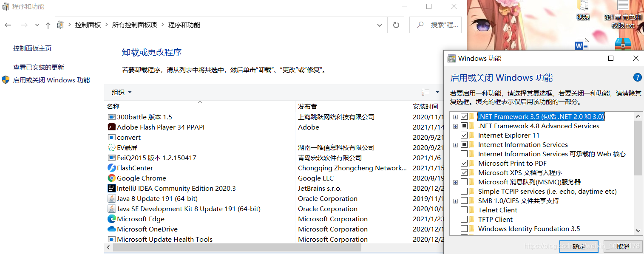Click the Microsoft Edge icon in list
This screenshot has width=644, height=254.
click(x=112, y=219)
